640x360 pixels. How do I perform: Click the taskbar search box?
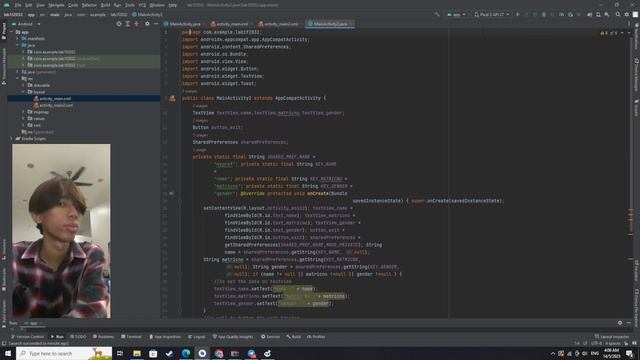tap(64, 353)
